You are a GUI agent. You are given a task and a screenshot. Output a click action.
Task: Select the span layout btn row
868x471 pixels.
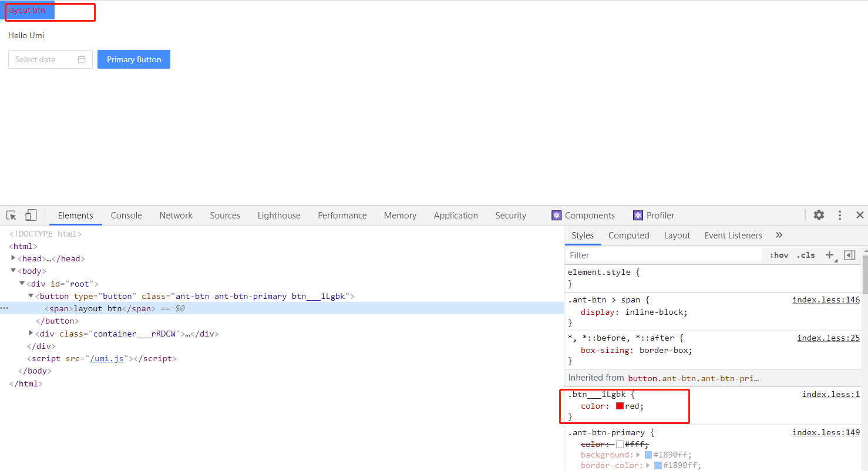[282, 308]
